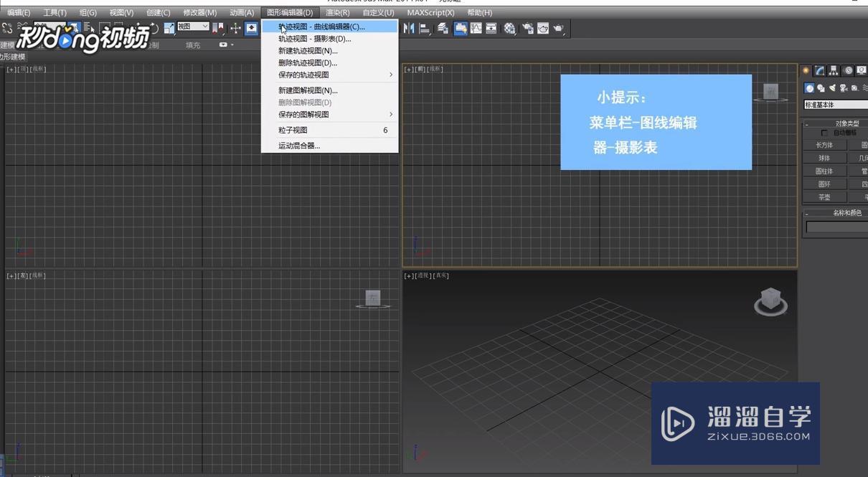Click the Use Pivot Point Center icon
Viewport: 868px width, 477px height.
coord(219,28)
